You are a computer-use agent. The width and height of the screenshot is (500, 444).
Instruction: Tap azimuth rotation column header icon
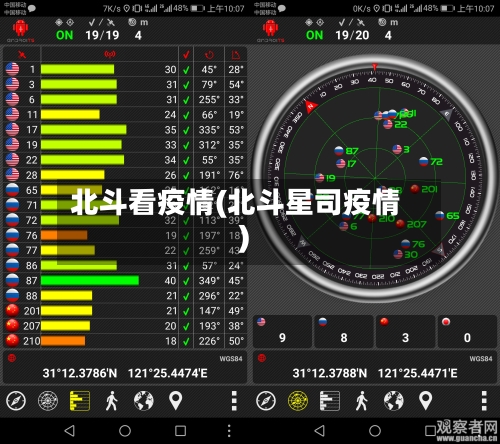click(x=209, y=55)
